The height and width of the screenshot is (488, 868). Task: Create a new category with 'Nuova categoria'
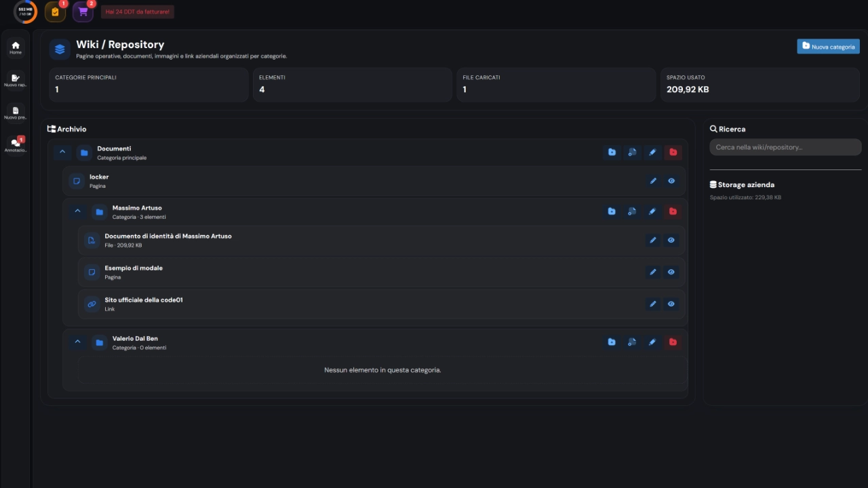[x=828, y=46]
